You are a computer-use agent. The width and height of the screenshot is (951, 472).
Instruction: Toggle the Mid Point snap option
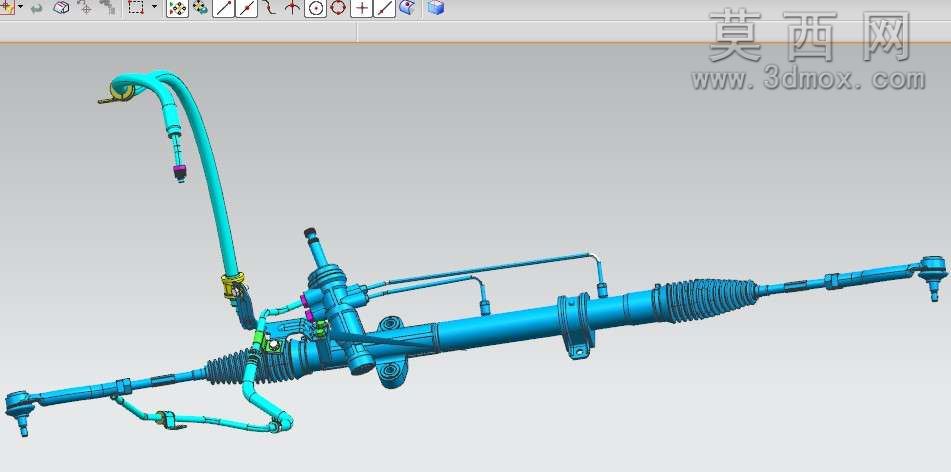tap(246, 8)
